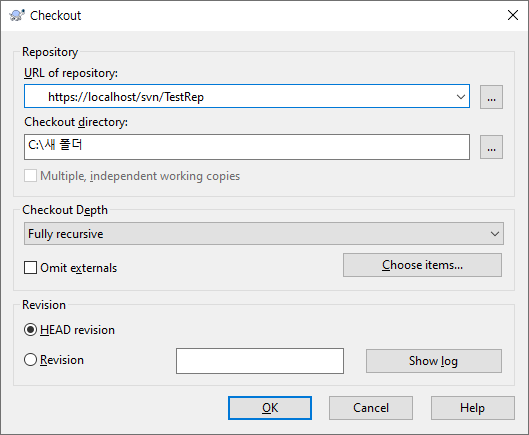Click the Checkout directory text field

click(247, 147)
